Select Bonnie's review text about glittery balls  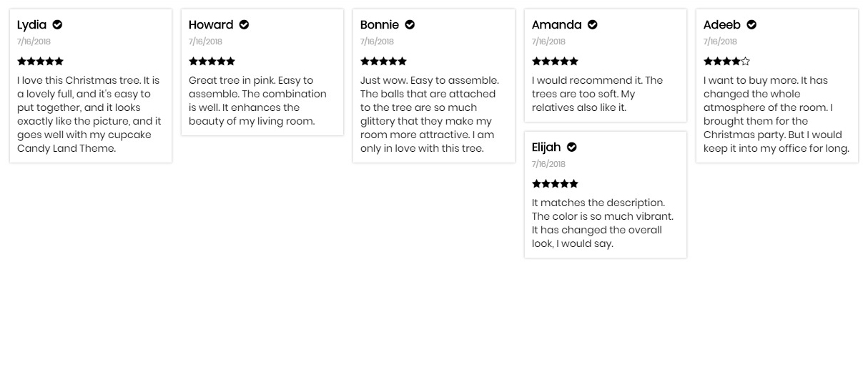[x=430, y=115]
